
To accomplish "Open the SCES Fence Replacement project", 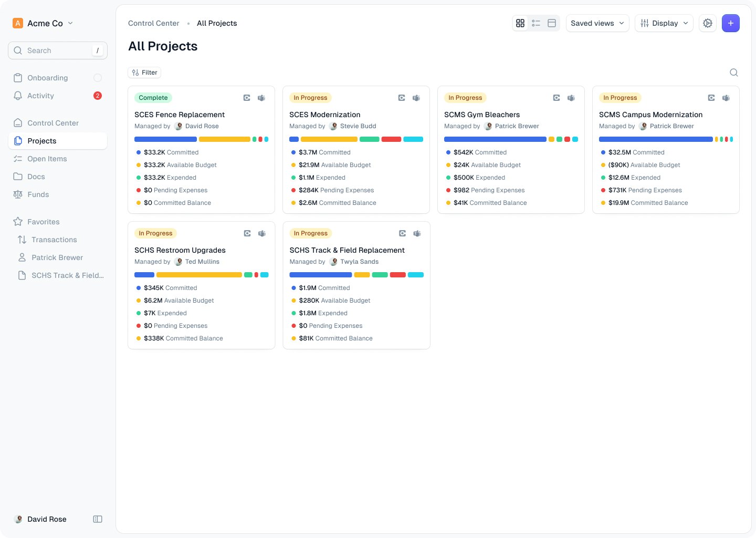I will pos(180,115).
